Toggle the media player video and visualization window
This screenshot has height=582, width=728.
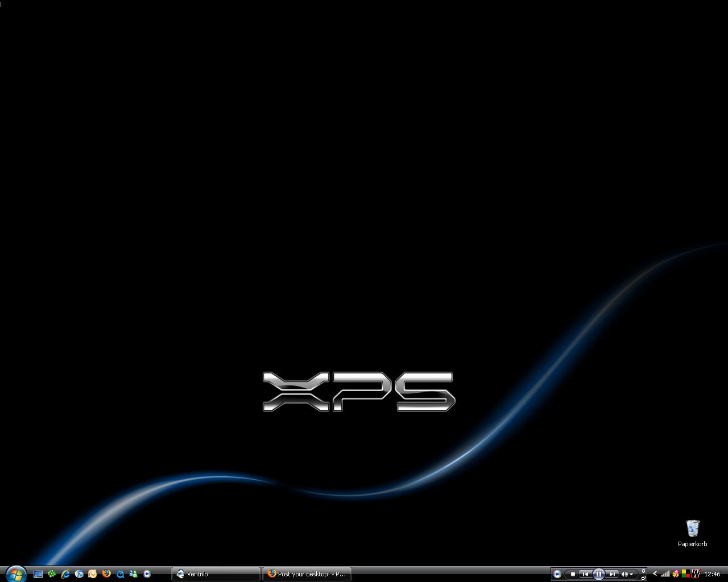[x=643, y=571]
